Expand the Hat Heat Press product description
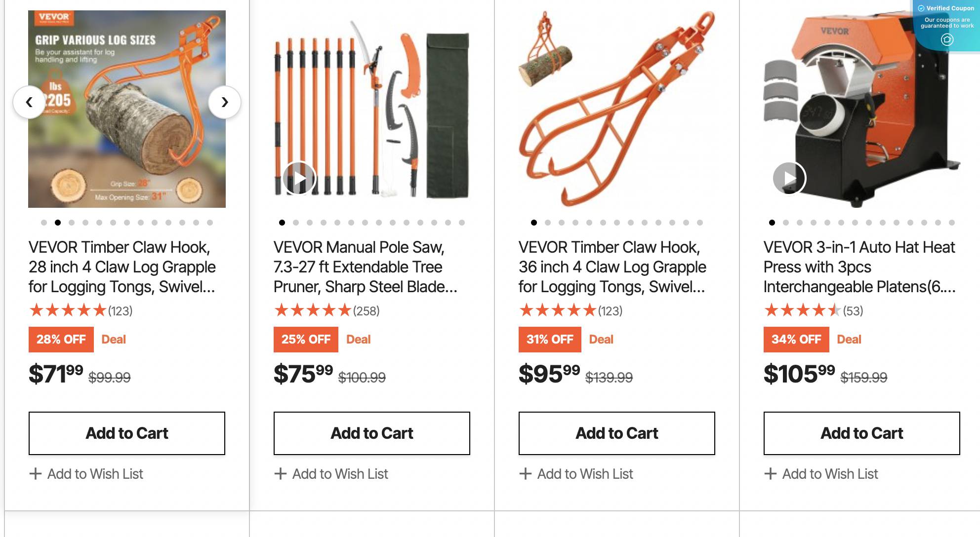This screenshot has width=980, height=537. pos(859,267)
